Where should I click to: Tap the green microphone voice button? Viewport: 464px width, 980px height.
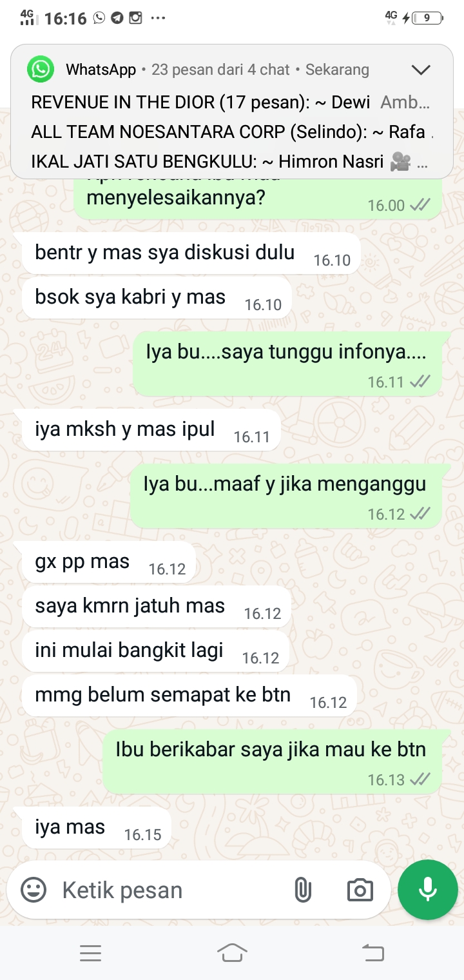[x=428, y=890]
